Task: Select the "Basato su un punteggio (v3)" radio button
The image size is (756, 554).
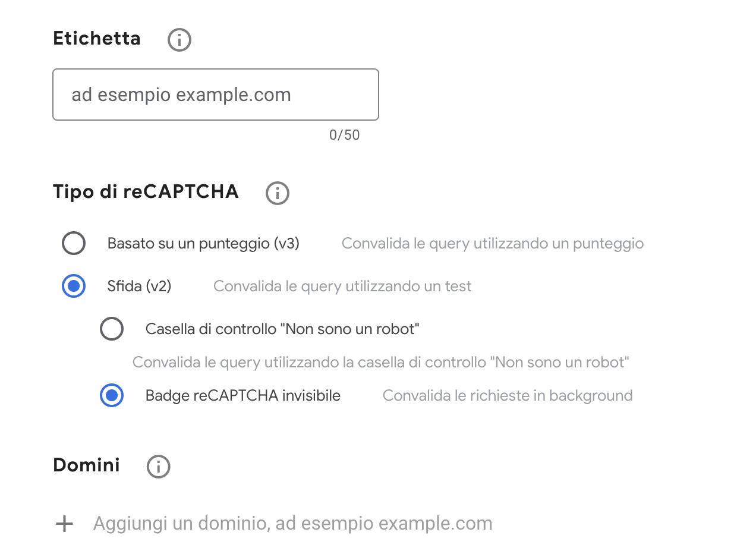Action: pyautogui.click(x=74, y=243)
